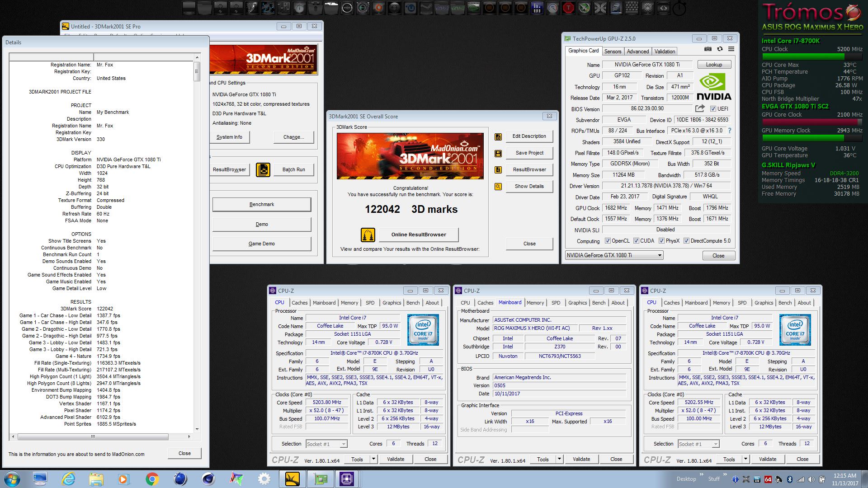Open Google Chrome from the taskbar
The width and height of the screenshot is (868, 488).
click(x=152, y=479)
